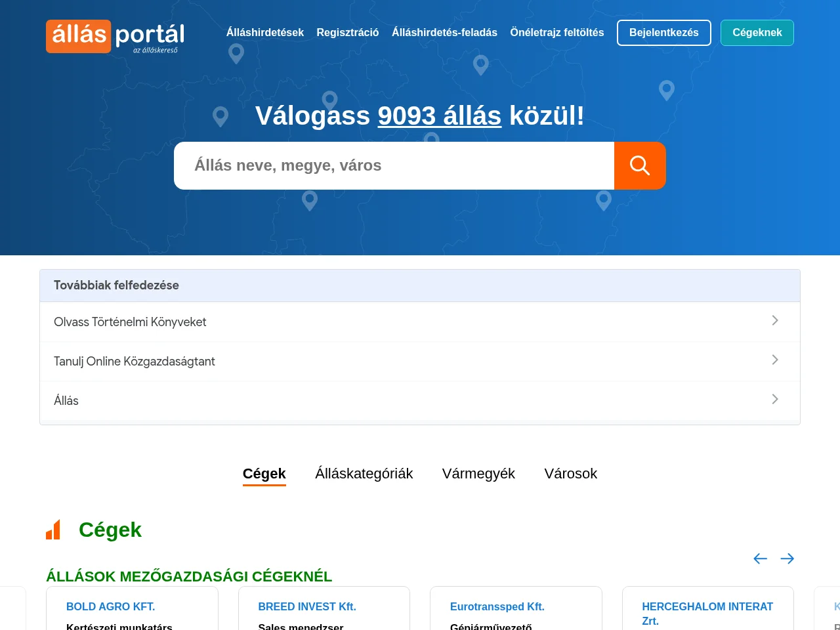Click the Sales menedzser job title
This screenshot has height=630, width=840.
click(301, 626)
